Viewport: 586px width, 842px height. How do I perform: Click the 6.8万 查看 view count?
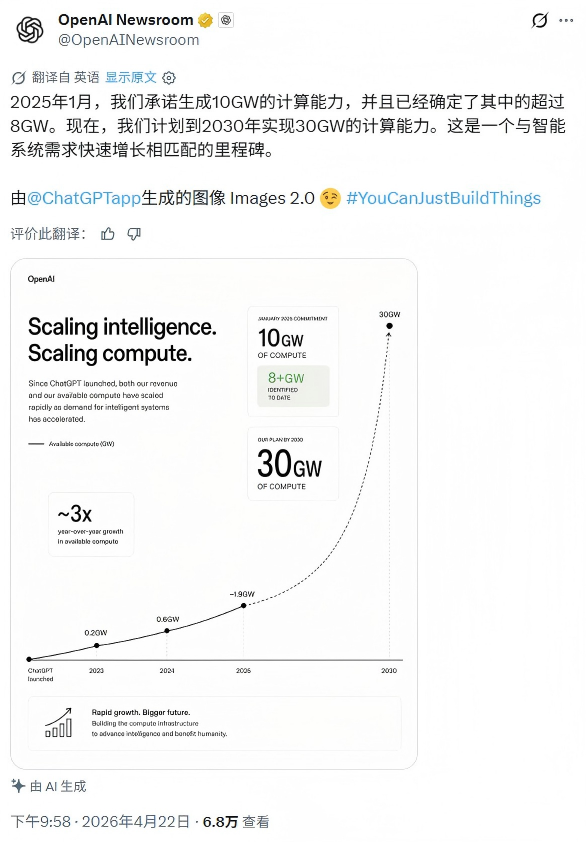click(x=236, y=822)
